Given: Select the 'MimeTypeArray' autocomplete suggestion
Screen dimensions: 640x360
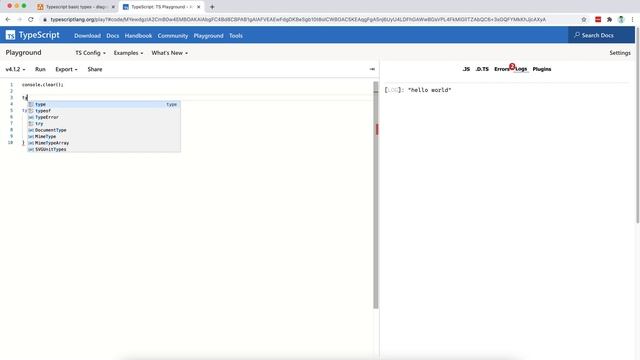Looking at the screenshot, I should pyautogui.click(x=104, y=143).
